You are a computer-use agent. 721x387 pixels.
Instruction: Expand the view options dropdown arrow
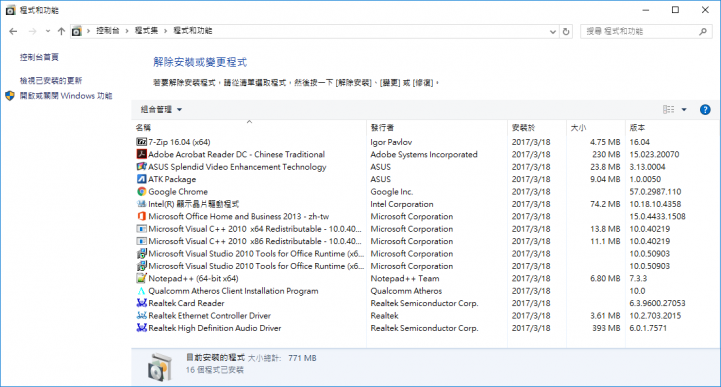pos(684,109)
